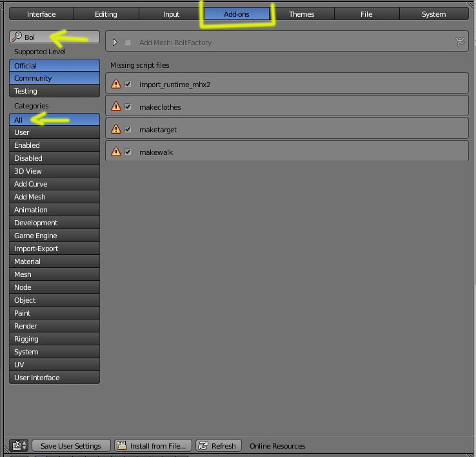Click the import_runtime_mhx2 script name
Viewport: 476px width, 457px height.
[x=175, y=85]
